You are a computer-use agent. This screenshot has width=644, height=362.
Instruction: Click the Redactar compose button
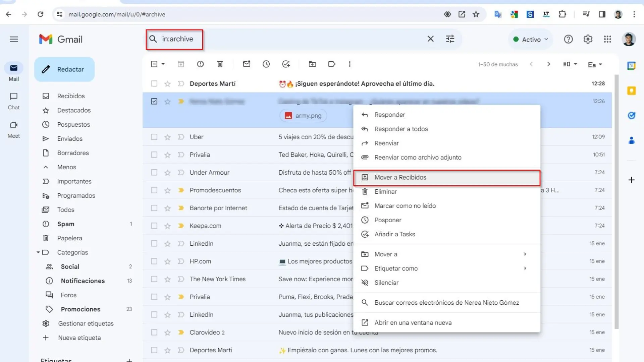64,69
